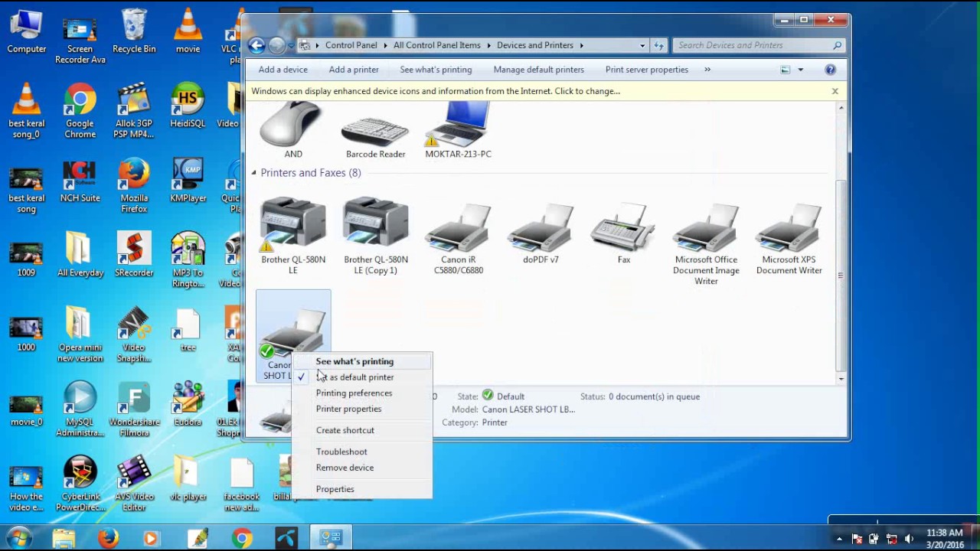This screenshot has height=551, width=980.
Task: Expand the Devices and Printers breadcrumb arrow
Action: pos(582,45)
